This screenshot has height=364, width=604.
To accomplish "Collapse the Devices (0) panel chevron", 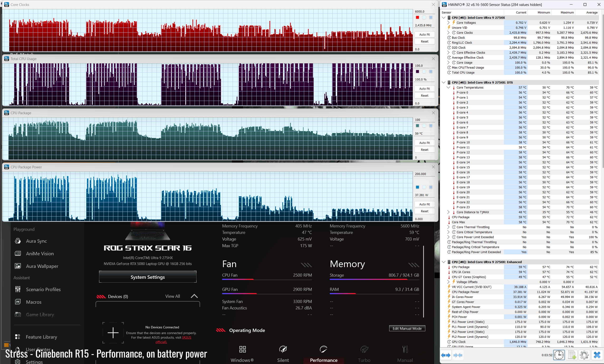I will (194, 296).
